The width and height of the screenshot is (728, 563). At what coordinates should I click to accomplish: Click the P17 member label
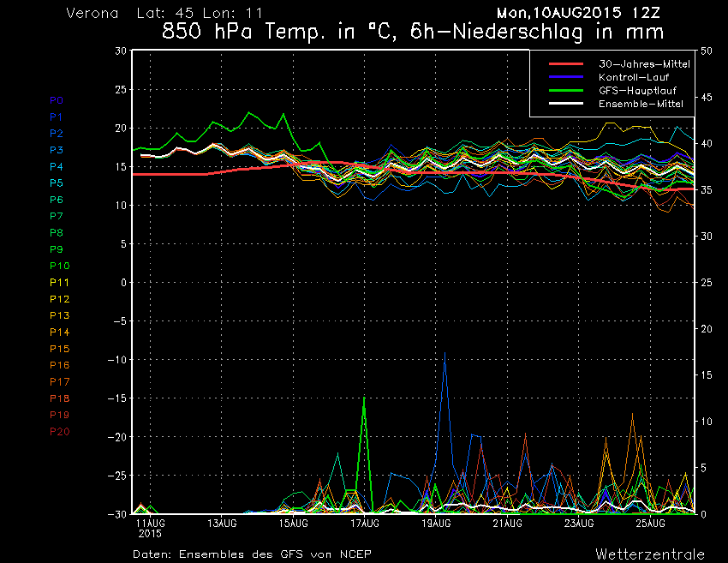click(59, 382)
